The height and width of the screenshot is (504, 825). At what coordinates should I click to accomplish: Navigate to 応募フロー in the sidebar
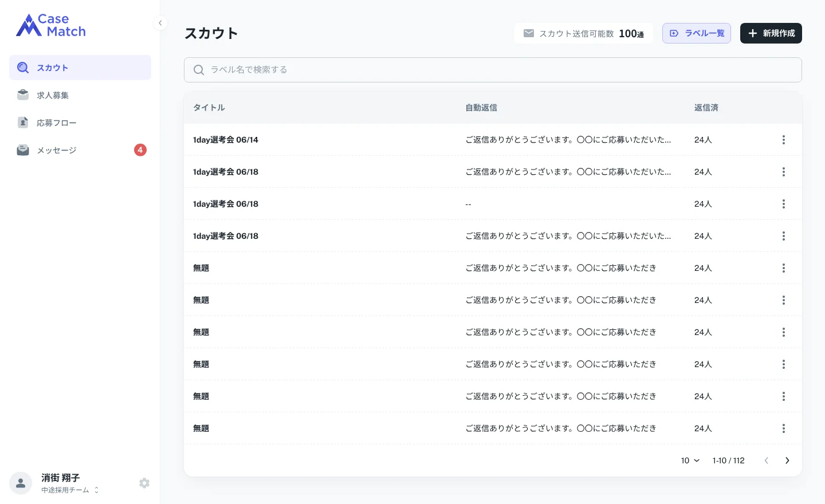[80, 123]
